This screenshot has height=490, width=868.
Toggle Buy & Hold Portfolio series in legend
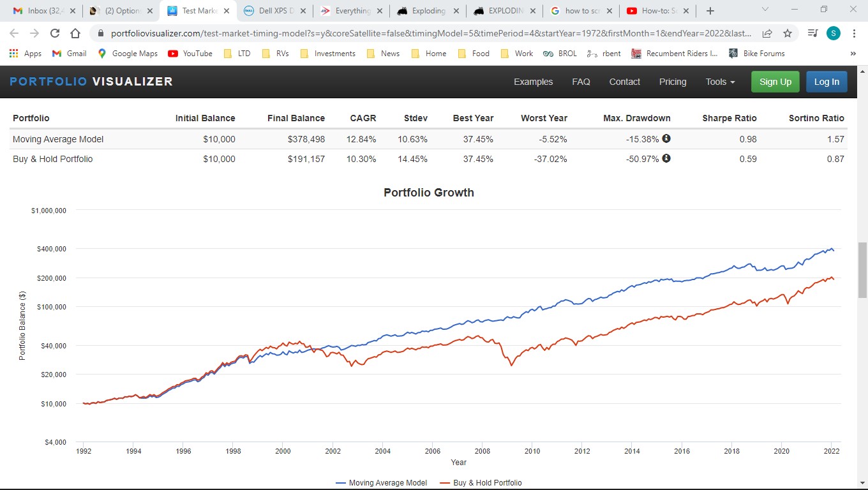pos(481,483)
